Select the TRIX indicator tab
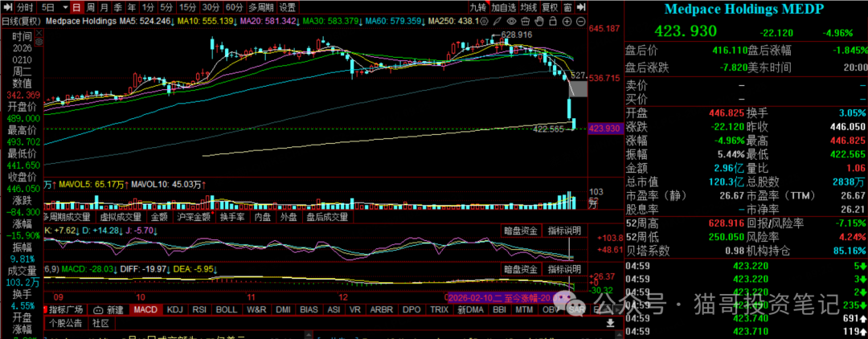Viewport: 868px width, 339px height. point(440,309)
